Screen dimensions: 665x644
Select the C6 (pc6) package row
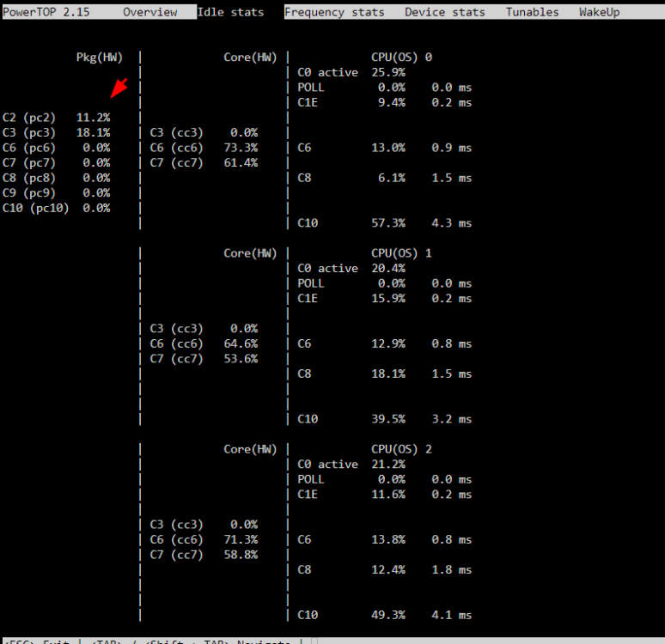click(x=57, y=148)
